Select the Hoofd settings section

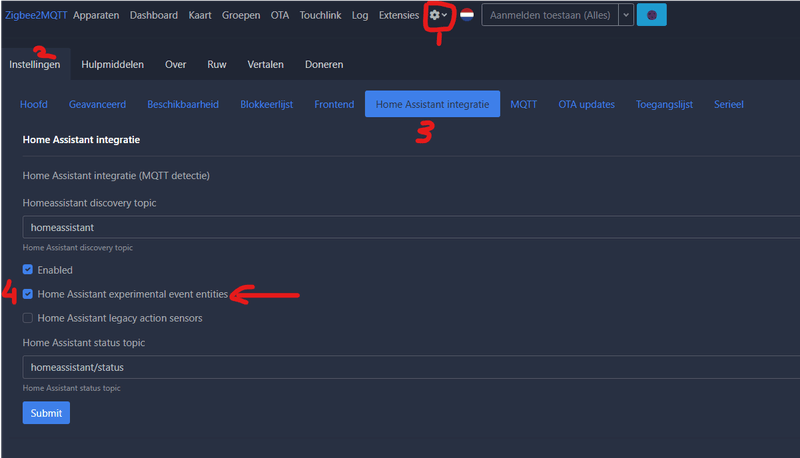click(34, 104)
